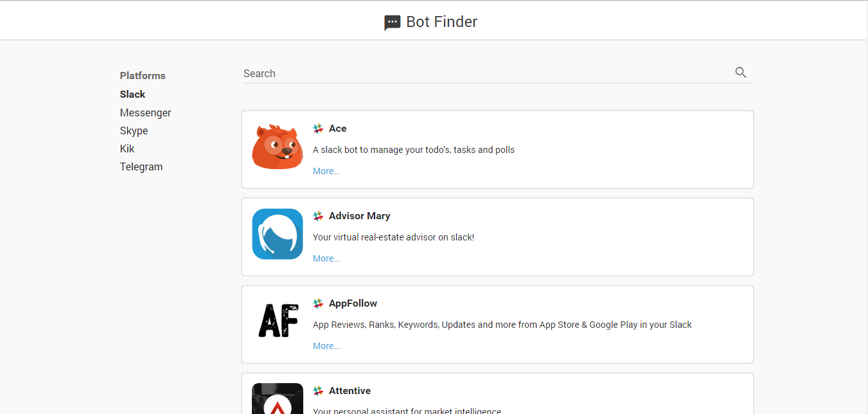The image size is (868, 414).
Task: Click the Bot Finder chat bubble icon
Action: tap(392, 21)
